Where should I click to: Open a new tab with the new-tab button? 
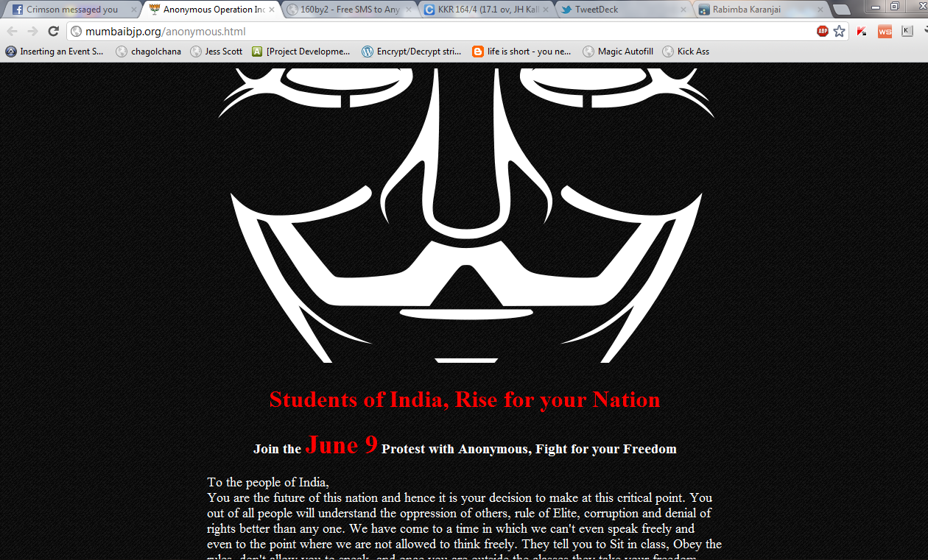[841, 10]
